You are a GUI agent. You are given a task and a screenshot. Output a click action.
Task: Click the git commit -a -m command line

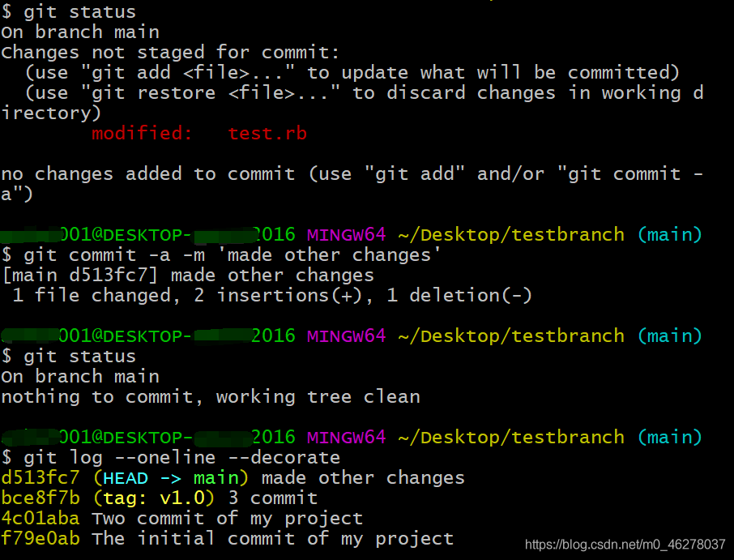coord(233,255)
